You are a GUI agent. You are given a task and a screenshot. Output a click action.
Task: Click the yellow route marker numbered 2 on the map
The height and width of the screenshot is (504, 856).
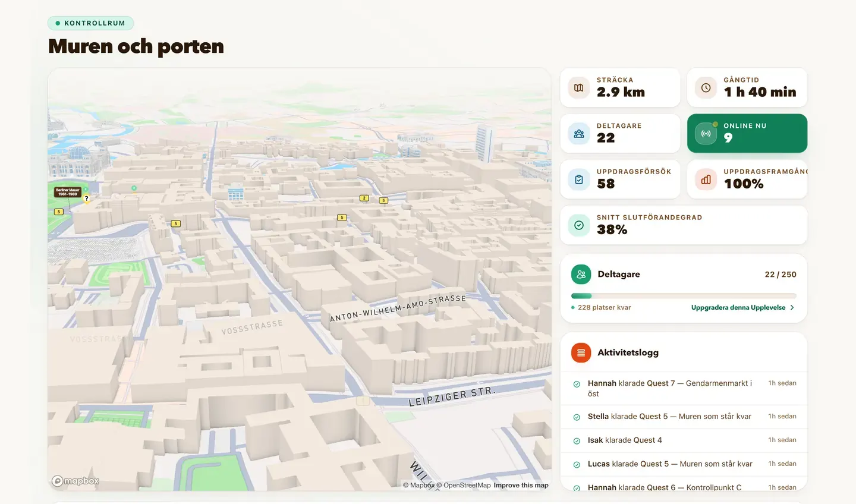[364, 198]
